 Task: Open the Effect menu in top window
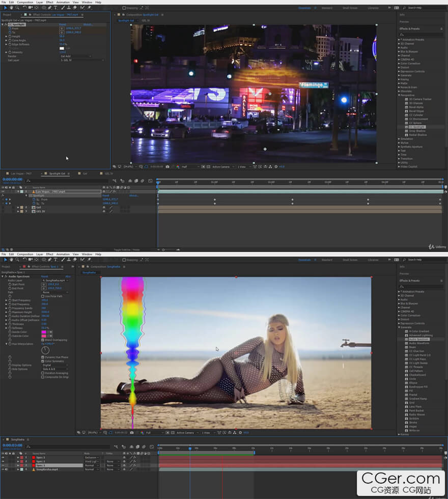tap(50, 2)
